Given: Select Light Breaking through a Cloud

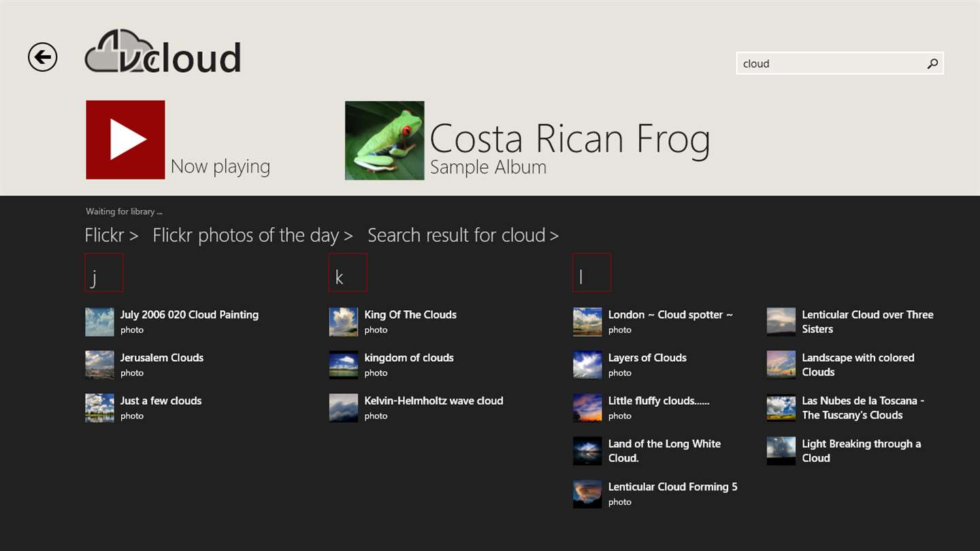Looking at the screenshot, I should tap(861, 451).
